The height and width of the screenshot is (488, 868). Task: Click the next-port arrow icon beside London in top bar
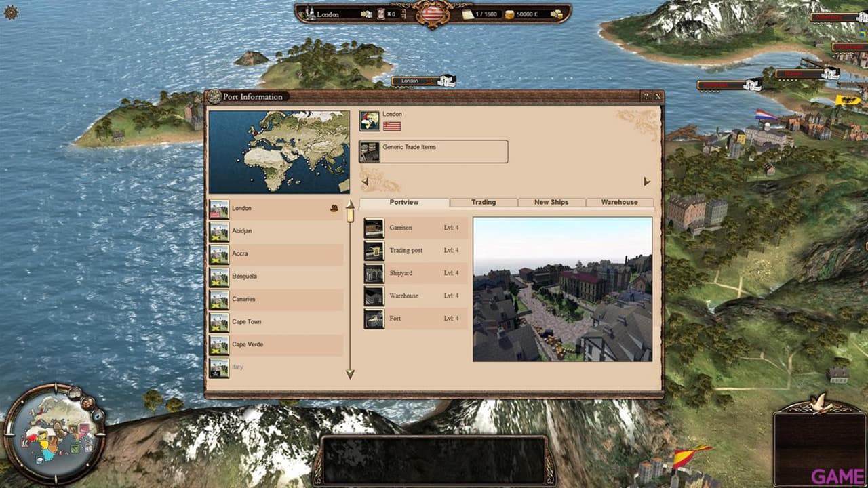tap(366, 14)
